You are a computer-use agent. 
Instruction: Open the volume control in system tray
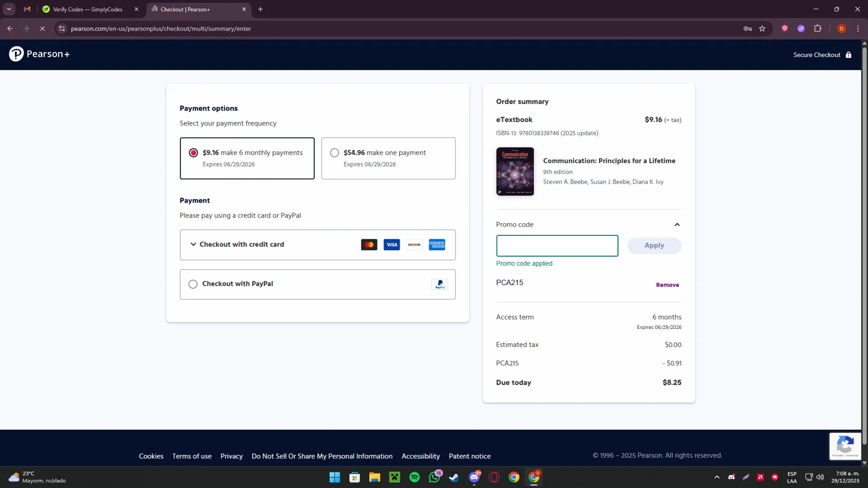(x=820, y=477)
